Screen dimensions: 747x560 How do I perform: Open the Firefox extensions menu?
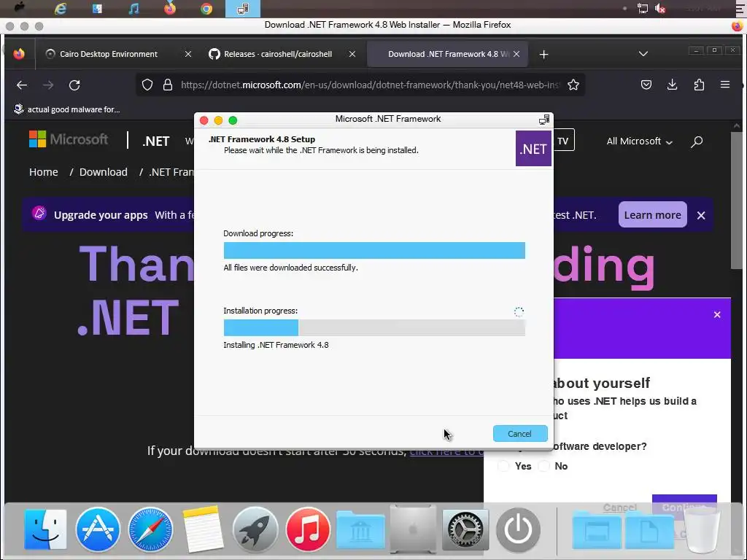point(699,85)
